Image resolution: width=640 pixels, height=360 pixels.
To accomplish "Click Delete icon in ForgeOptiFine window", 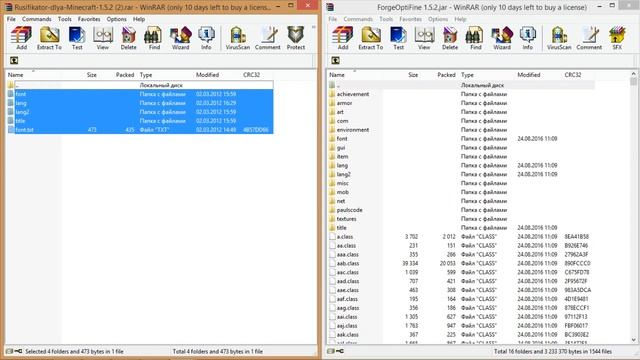I will pyautogui.click(x=450, y=38).
